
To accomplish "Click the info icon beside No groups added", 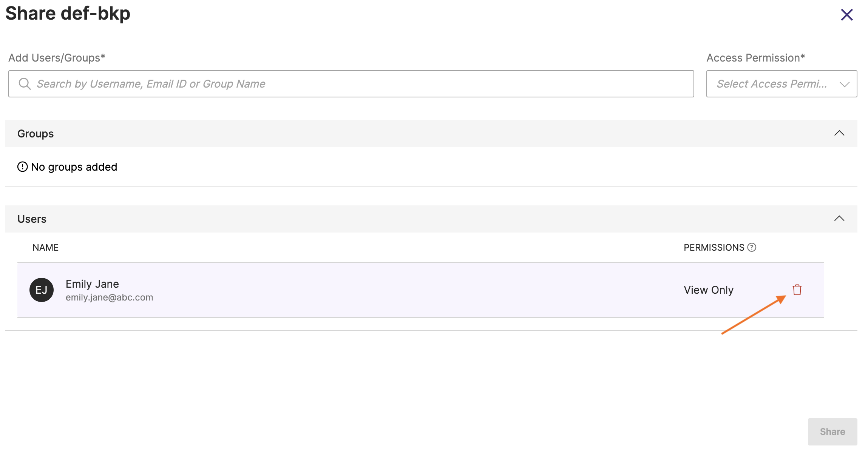I will 23,167.
